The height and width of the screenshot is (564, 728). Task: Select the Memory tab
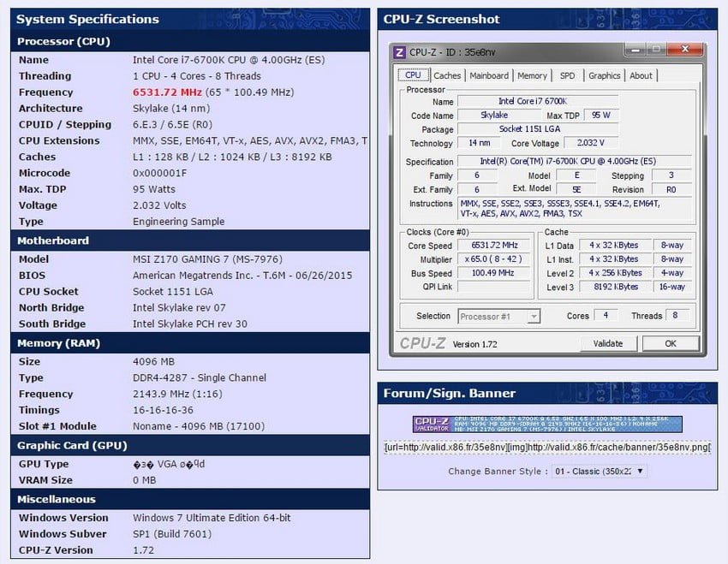[532, 75]
